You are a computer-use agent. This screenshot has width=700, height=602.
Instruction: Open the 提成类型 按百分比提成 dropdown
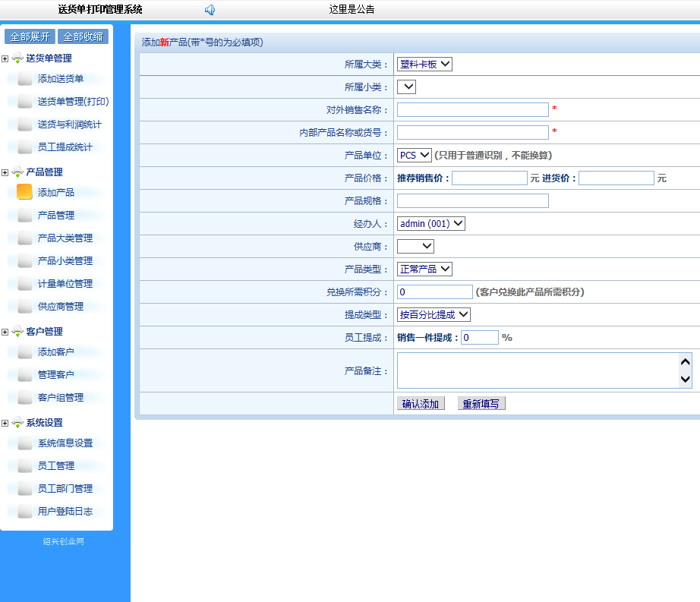click(x=434, y=314)
